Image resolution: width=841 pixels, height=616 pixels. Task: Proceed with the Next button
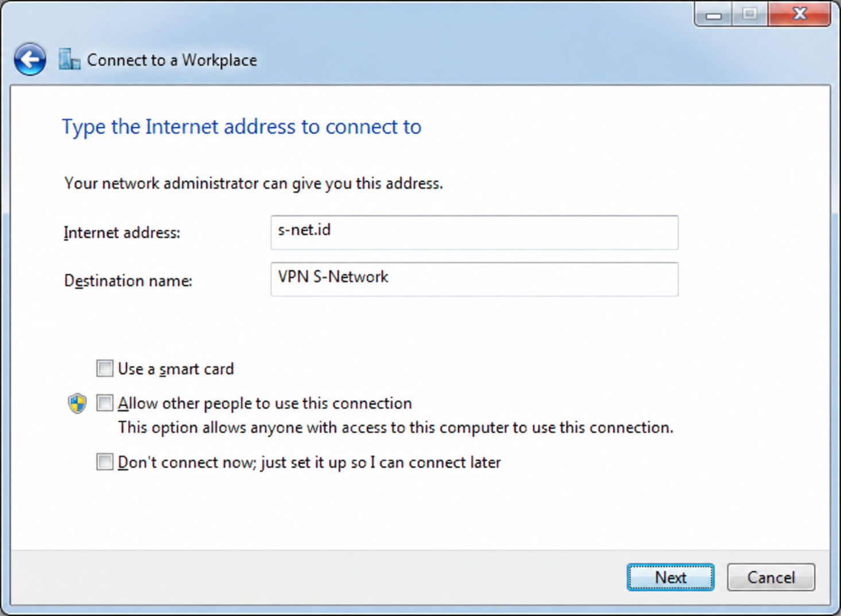671,577
